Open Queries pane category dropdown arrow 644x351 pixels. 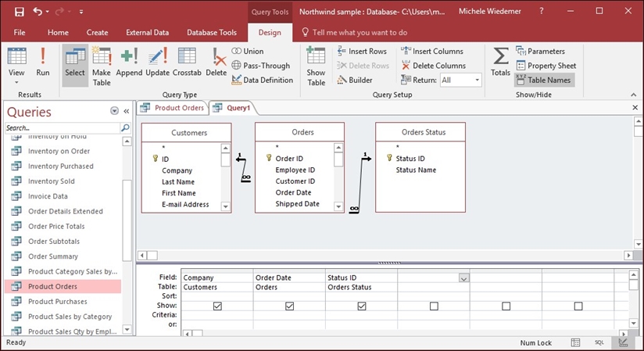114,111
